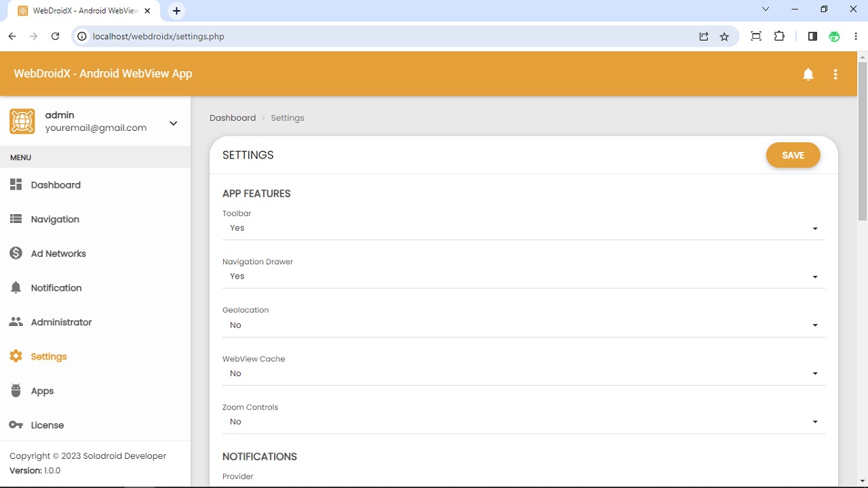The width and height of the screenshot is (868, 488).
Task: Open the Navigation Drawer dropdown
Action: [x=814, y=277]
